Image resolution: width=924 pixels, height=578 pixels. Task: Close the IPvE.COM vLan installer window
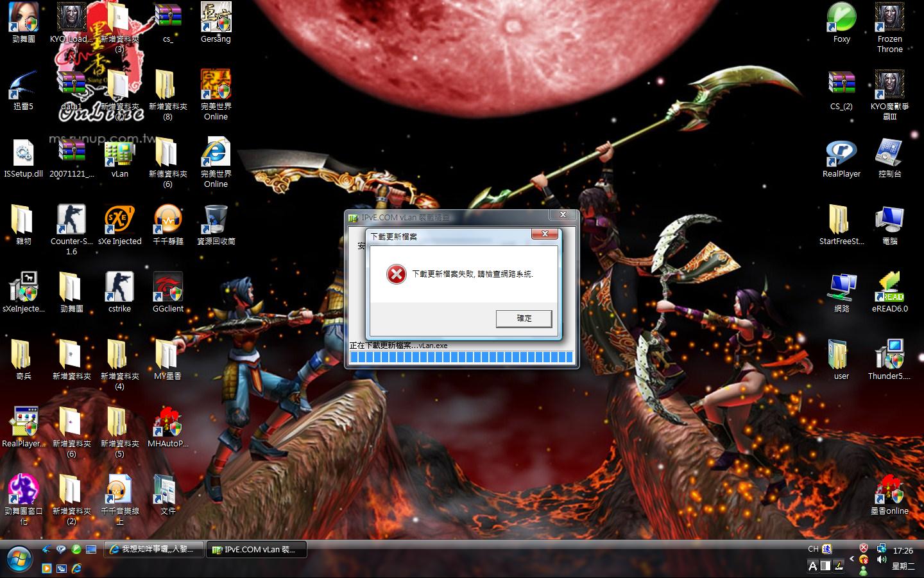click(x=563, y=215)
